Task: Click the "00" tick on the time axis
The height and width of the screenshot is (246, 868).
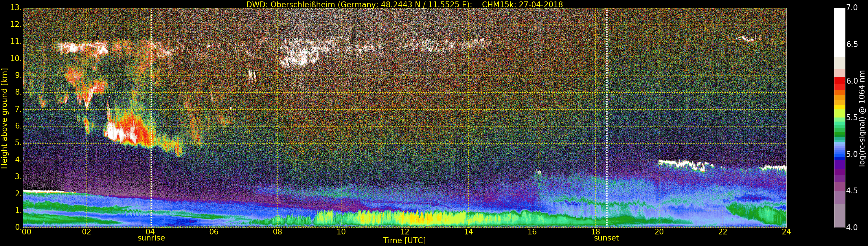Action: [x=26, y=232]
